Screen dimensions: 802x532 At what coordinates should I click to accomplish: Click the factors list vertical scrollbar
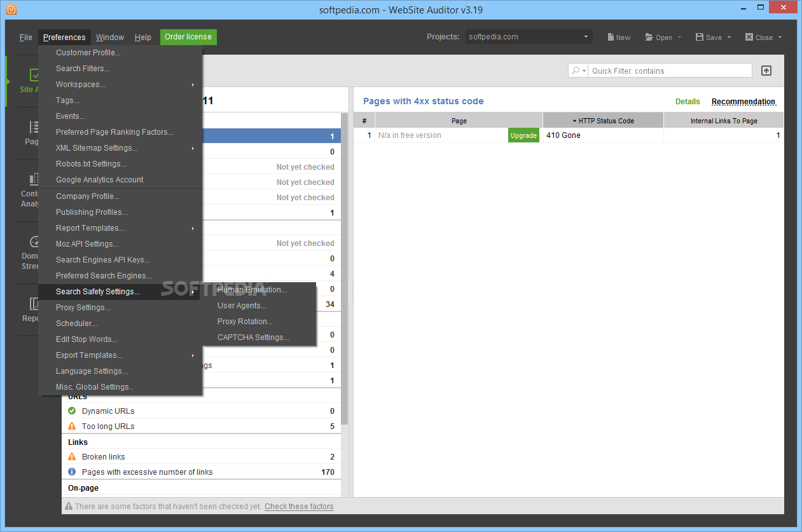pos(344,269)
